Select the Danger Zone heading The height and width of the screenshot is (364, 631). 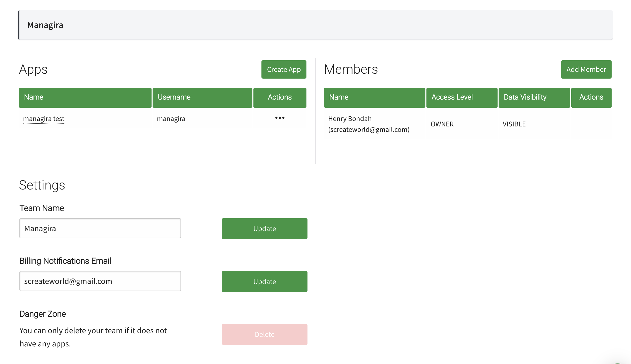click(x=43, y=314)
